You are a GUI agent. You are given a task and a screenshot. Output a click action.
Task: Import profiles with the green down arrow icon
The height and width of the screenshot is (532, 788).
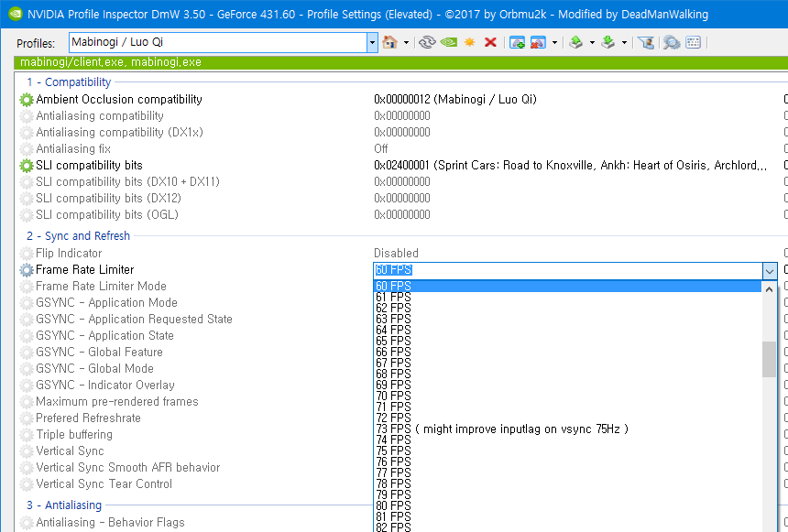click(608, 42)
